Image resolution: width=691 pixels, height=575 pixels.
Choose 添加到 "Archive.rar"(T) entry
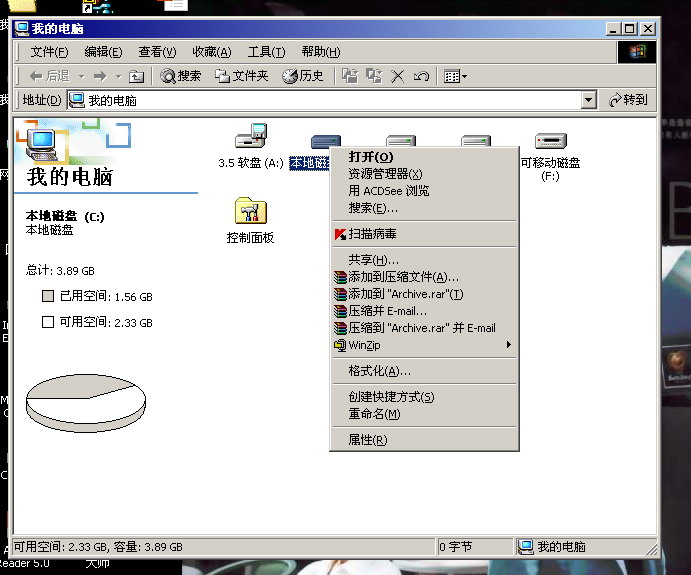coord(424,294)
